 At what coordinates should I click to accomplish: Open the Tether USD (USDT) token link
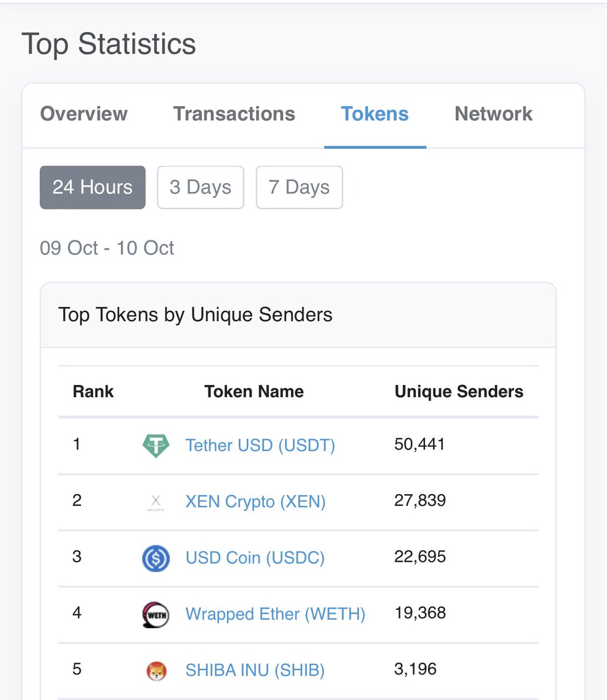pyautogui.click(x=260, y=446)
